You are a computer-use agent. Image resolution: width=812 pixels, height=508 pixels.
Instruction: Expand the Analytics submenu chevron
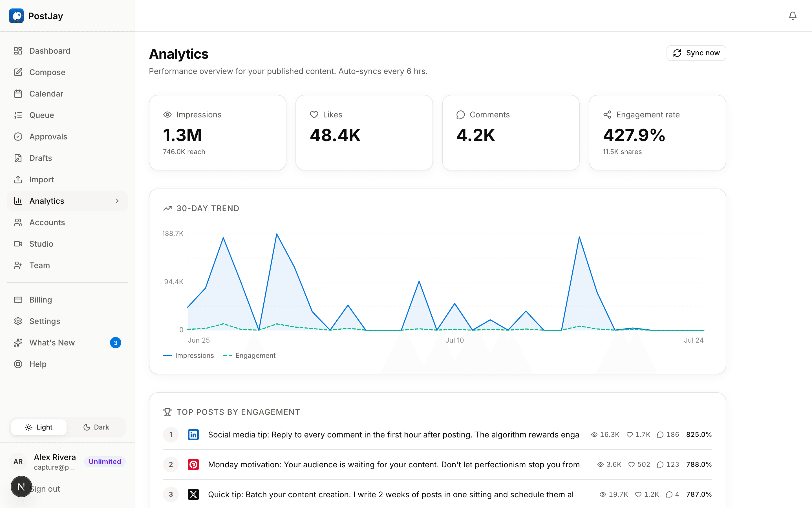coord(117,201)
